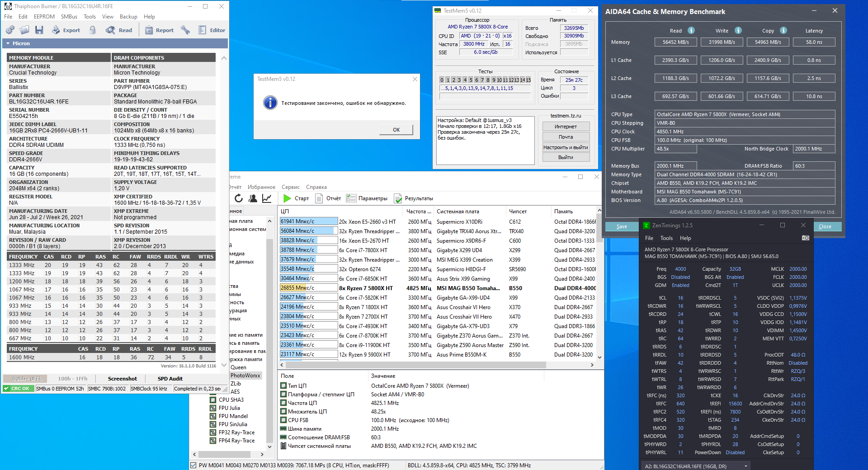Open the SMBus menu in Thaiphoon Burner
This screenshot has height=470, width=868.
[x=69, y=17]
